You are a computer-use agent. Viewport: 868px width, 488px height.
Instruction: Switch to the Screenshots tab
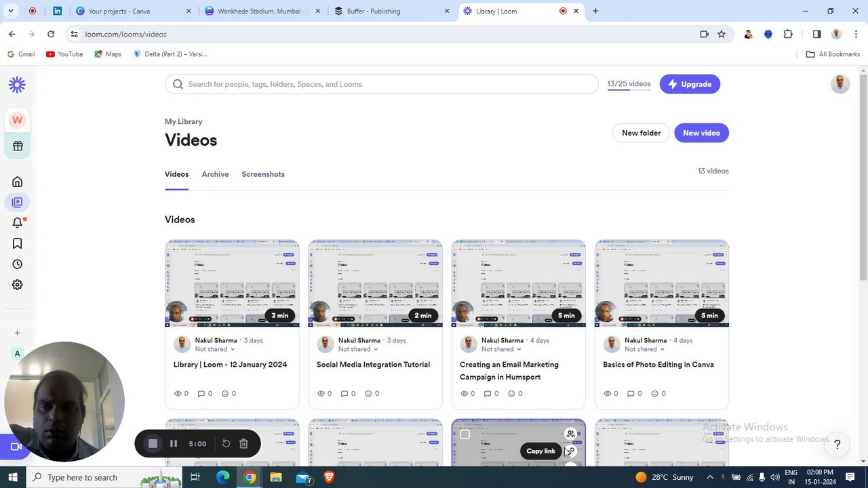[263, 174]
